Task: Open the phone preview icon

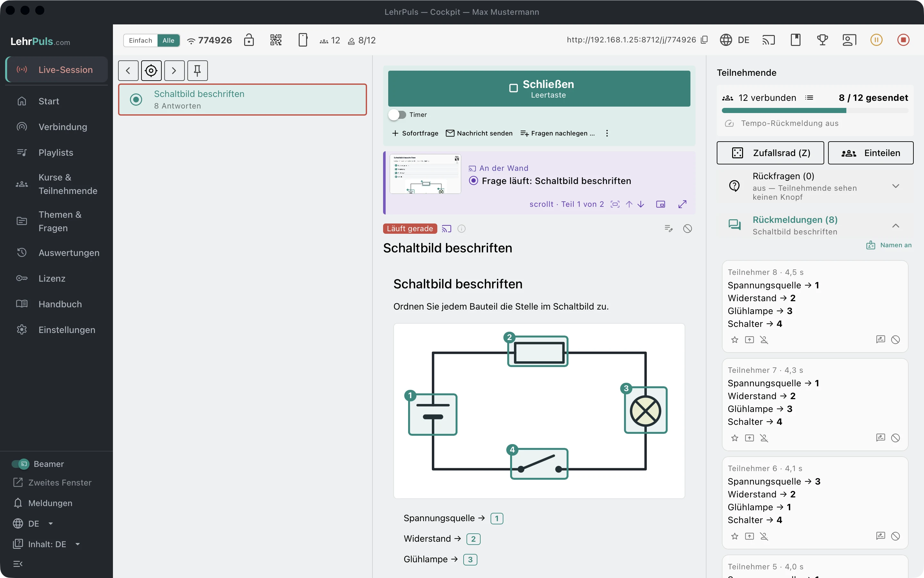Action: (303, 40)
